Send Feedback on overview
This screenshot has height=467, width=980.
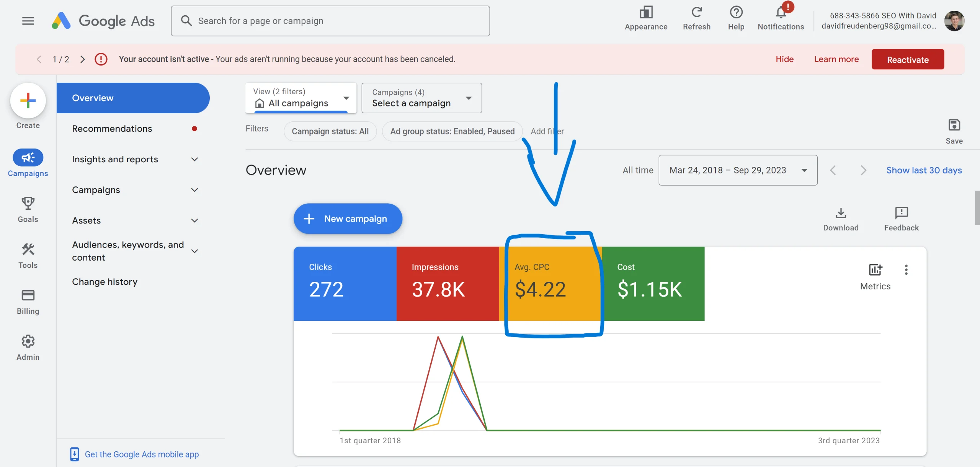point(901,219)
